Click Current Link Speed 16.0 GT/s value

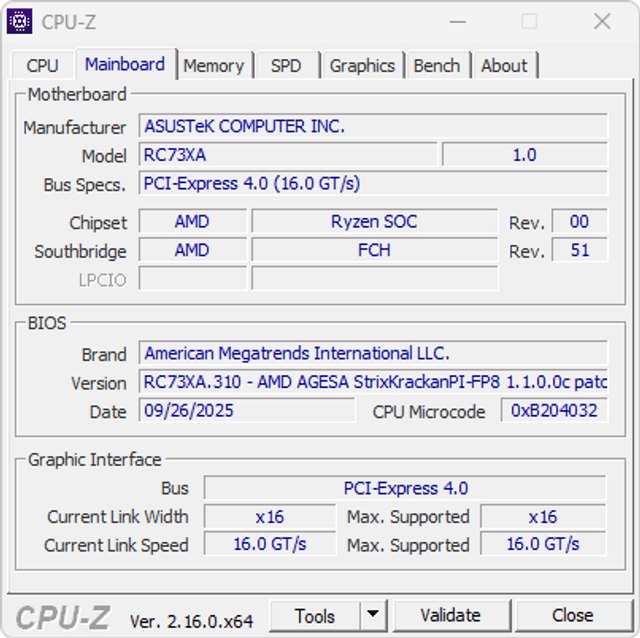click(x=270, y=544)
